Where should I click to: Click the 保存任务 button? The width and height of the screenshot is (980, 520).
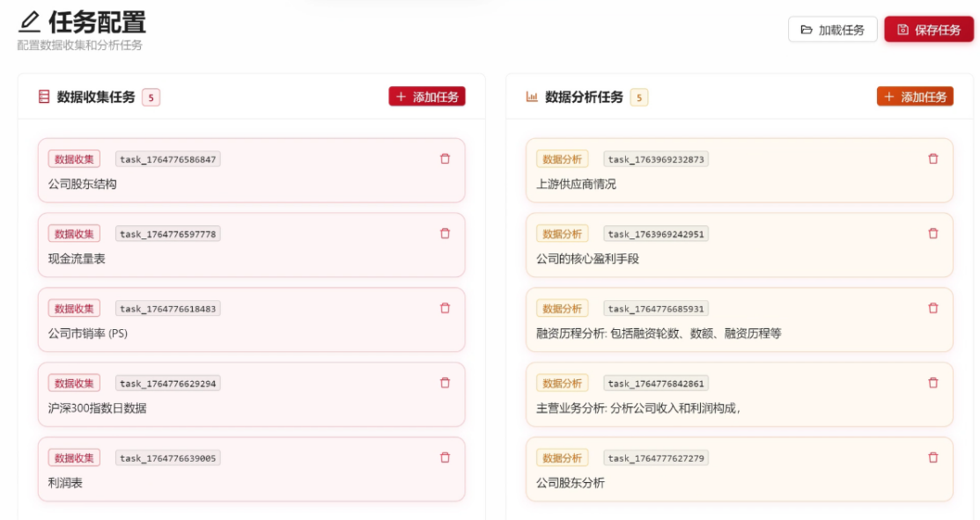coord(929,30)
